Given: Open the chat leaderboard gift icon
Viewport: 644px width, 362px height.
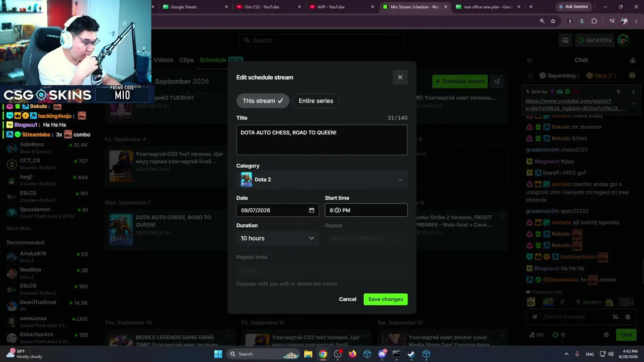Looking at the screenshot, I should (632, 60).
